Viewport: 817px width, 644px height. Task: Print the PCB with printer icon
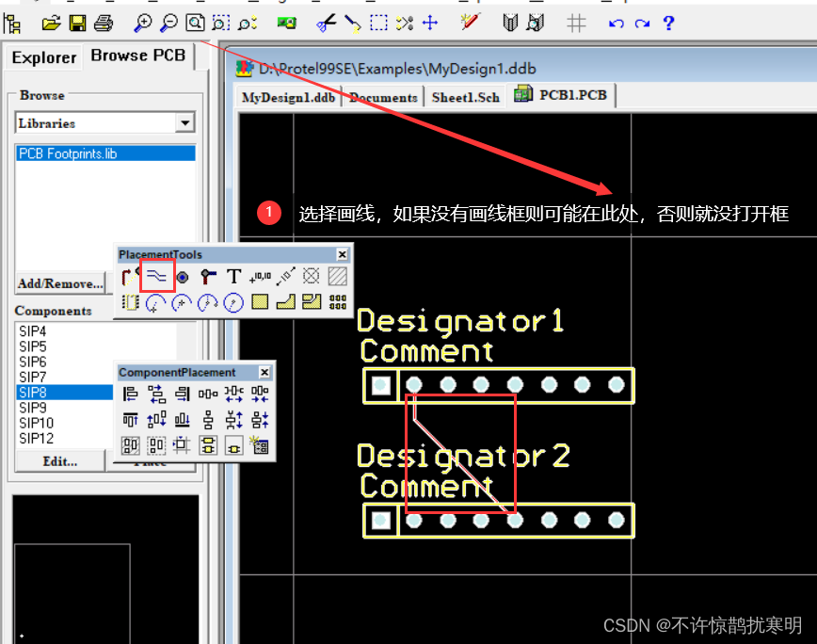(x=104, y=23)
